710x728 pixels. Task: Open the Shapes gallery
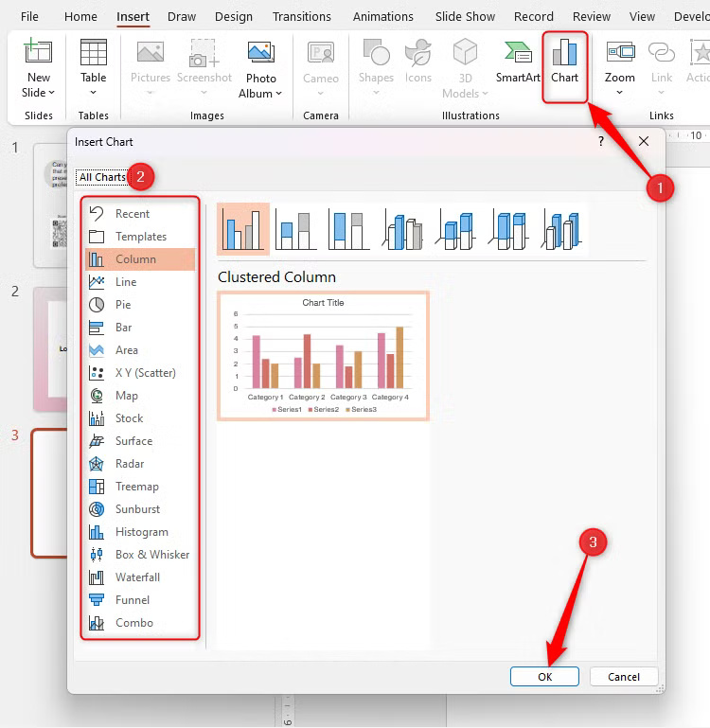[x=376, y=66]
